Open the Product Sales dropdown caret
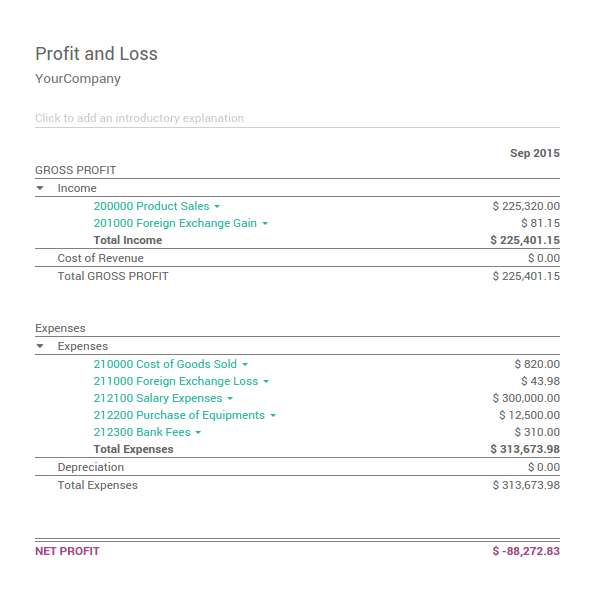The height and width of the screenshot is (600, 600). pos(217,207)
